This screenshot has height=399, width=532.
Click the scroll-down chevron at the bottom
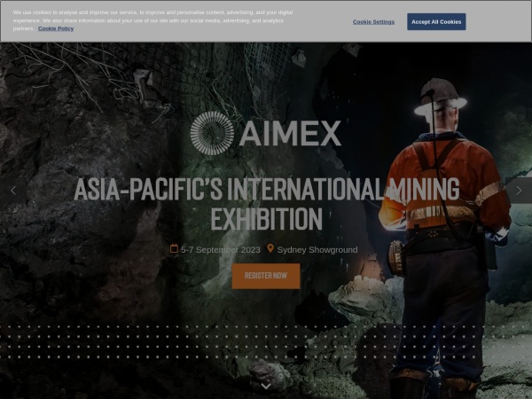266,386
